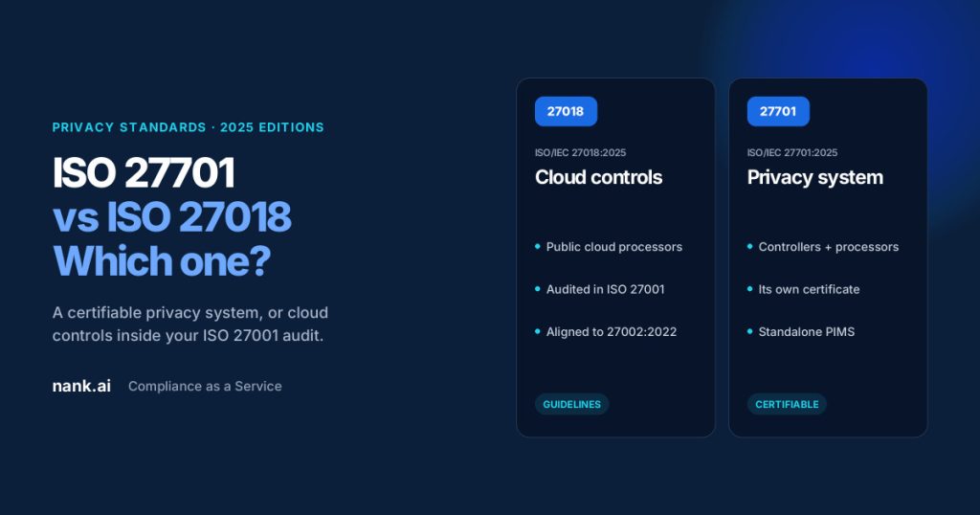The width and height of the screenshot is (980, 515).
Task: Click 'ISO/IEC 27018:2025' label
Action: click(580, 152)
